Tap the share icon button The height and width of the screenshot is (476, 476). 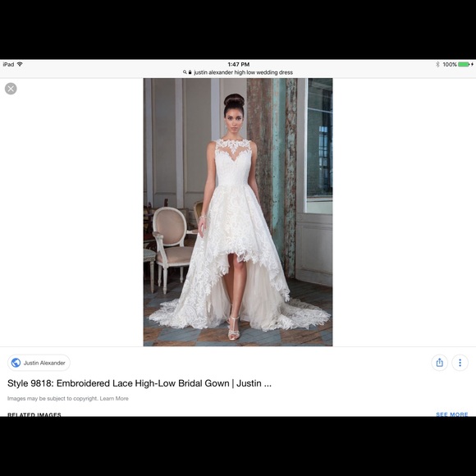[439, 363]
